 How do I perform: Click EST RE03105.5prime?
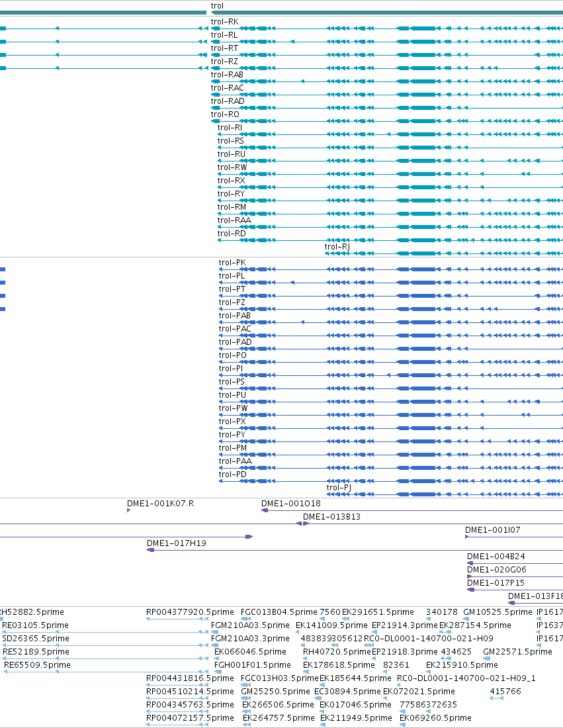[x=35, y=625]
